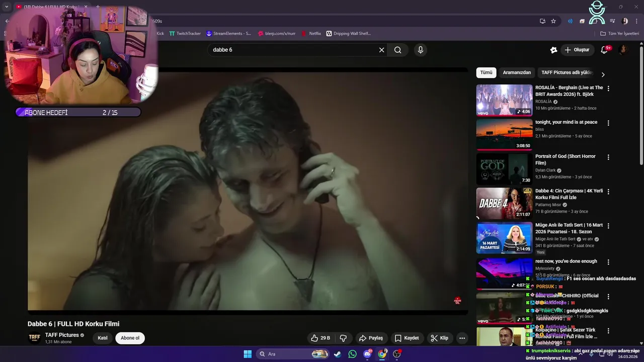
Task: Open TAFF Pictures channel name link
Action: pos(62,335)
